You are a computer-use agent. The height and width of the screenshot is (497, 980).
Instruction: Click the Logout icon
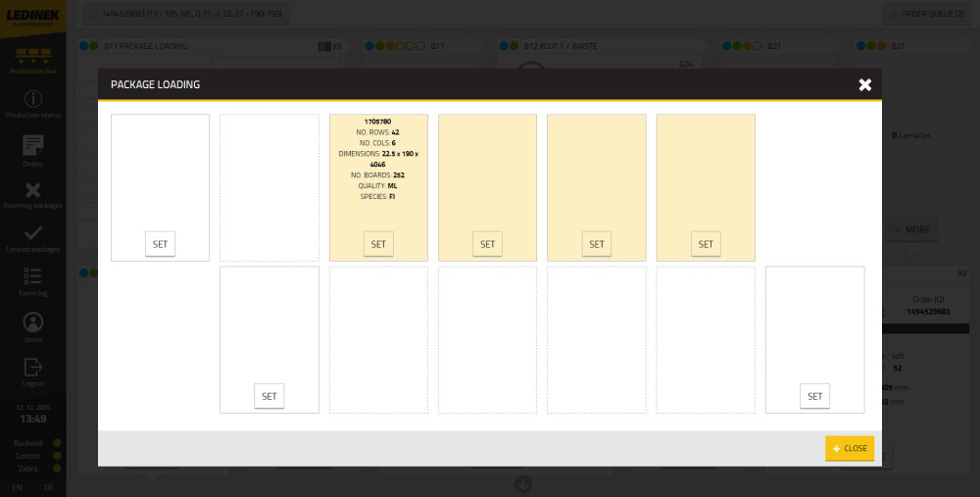tap(33, 367)
